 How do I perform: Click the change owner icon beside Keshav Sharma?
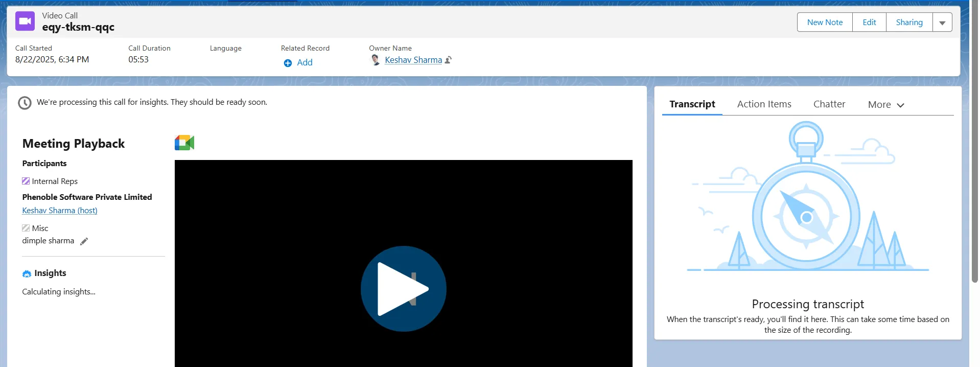(x=449, y=60)
